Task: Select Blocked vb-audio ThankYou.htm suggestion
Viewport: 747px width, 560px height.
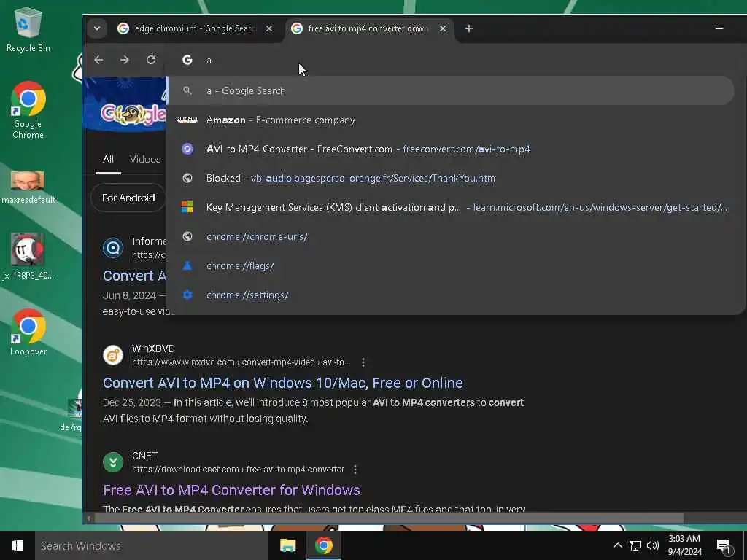Action: tap(451, 178)
